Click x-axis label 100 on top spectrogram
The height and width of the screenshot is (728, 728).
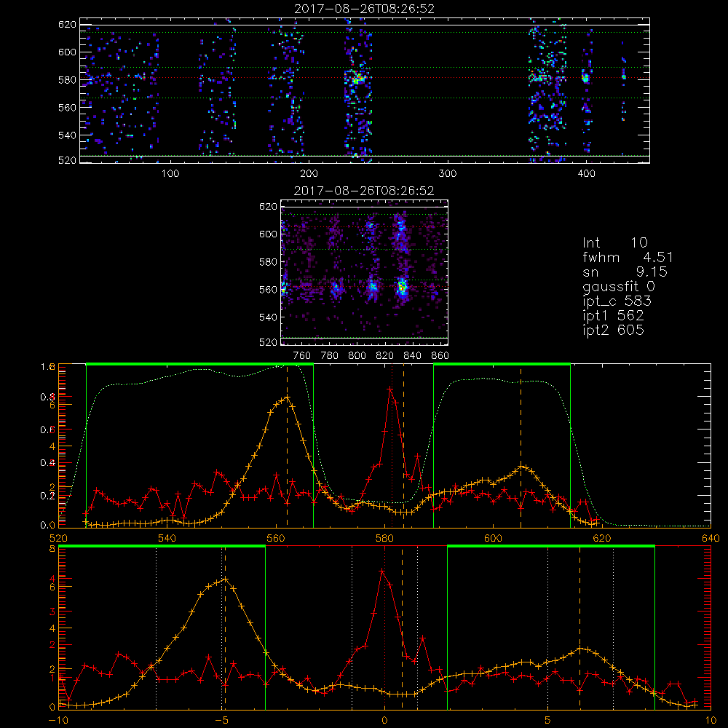coord(170,174)
